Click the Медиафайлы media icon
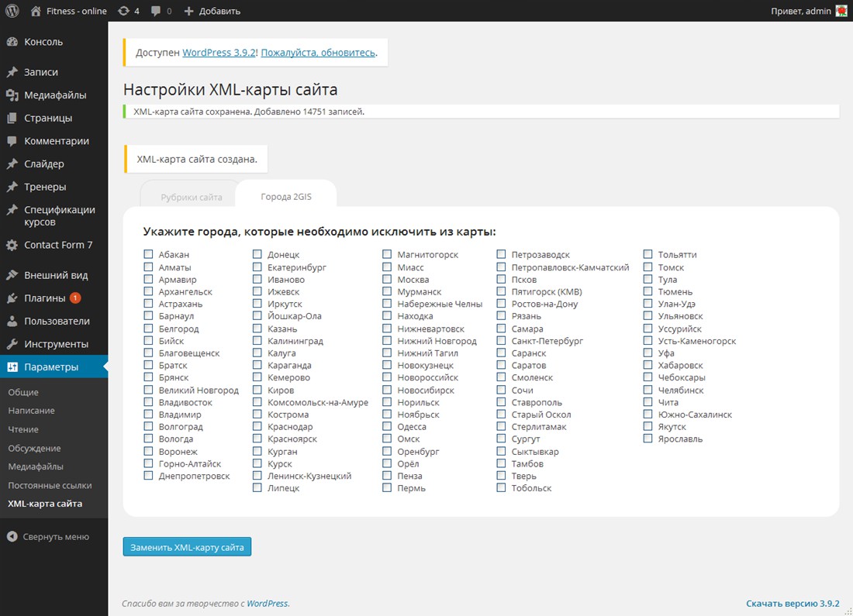This screenshot has width=853, height=616. (x=12, y=95)
